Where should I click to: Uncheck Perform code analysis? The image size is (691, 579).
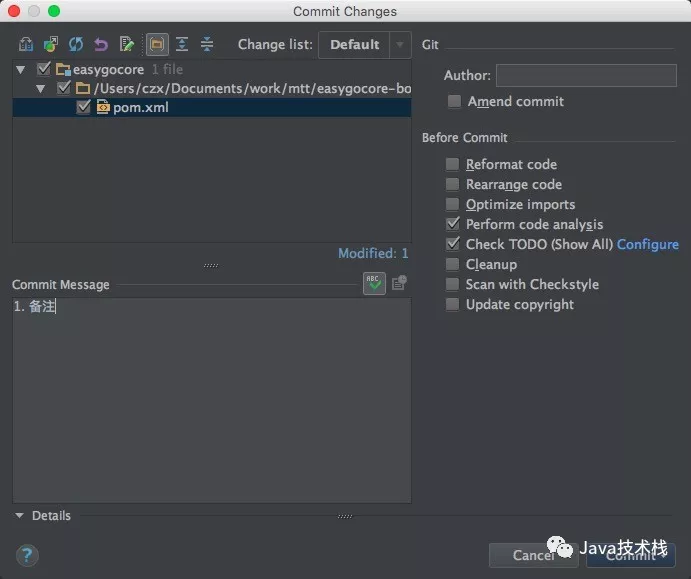click(x=453, y=224)
